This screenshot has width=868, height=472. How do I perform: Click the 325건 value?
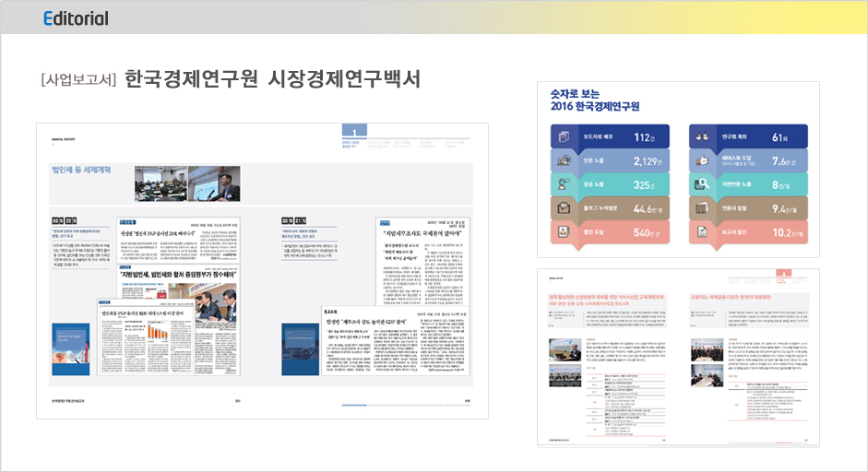(645, 184)
